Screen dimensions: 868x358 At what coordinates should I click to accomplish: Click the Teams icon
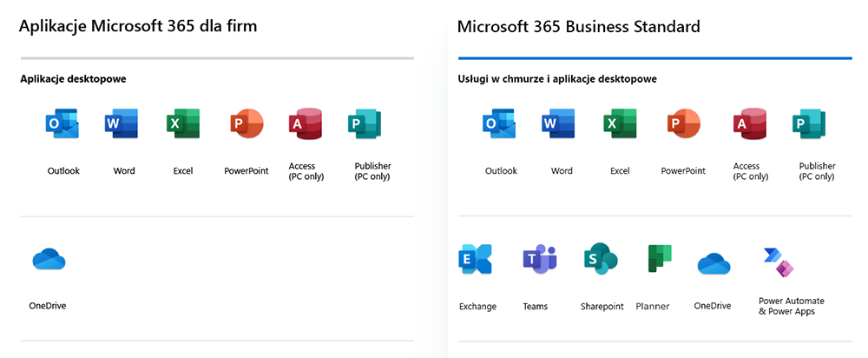539,259
